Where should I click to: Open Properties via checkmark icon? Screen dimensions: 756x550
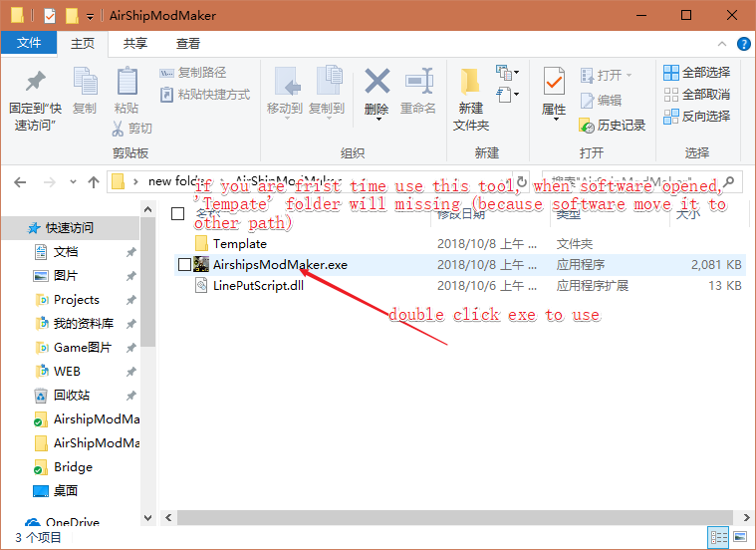[x=554, y=84]
